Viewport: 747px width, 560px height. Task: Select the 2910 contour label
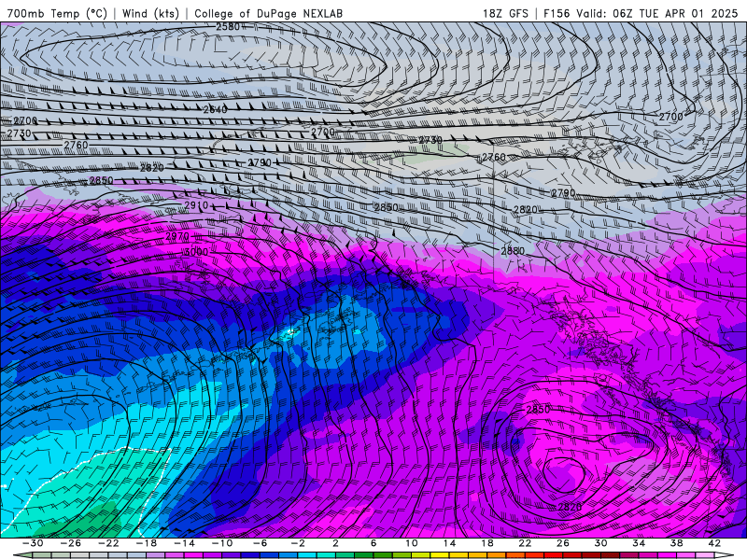tap(196, 205)
